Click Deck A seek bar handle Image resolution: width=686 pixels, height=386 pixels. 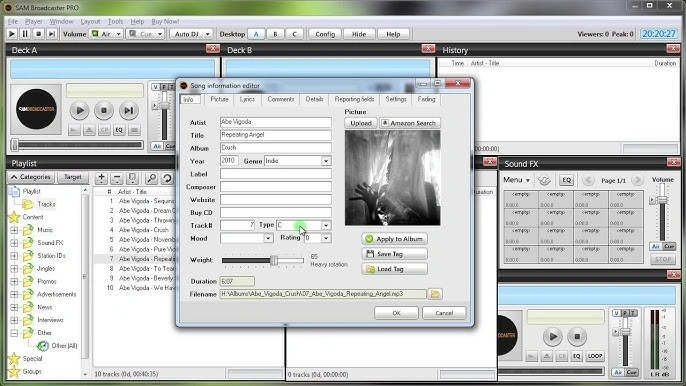coord(15,144)
